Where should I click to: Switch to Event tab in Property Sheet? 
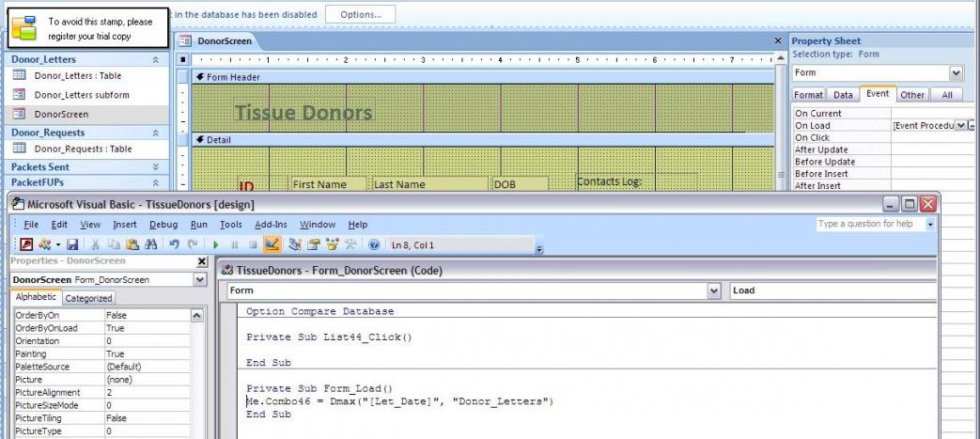(x=878, y=94)
